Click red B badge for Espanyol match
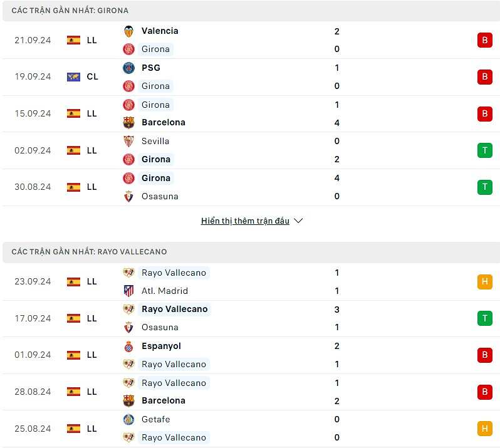 [485, 355]
